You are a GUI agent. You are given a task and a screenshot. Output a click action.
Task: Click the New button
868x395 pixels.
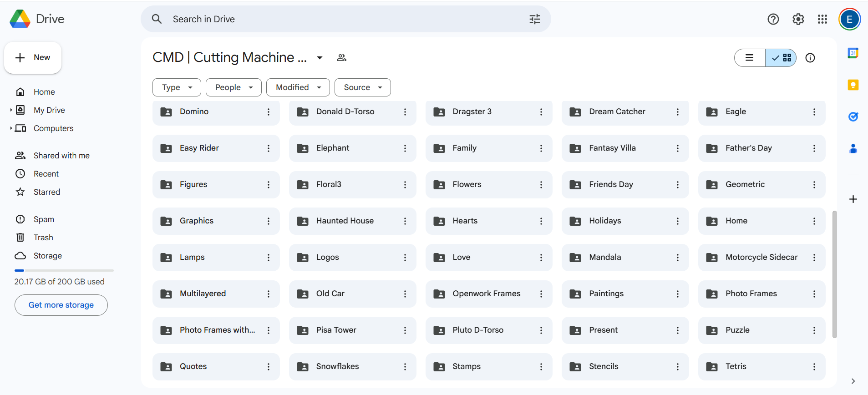pyautogui.click(x=33, y=58)
